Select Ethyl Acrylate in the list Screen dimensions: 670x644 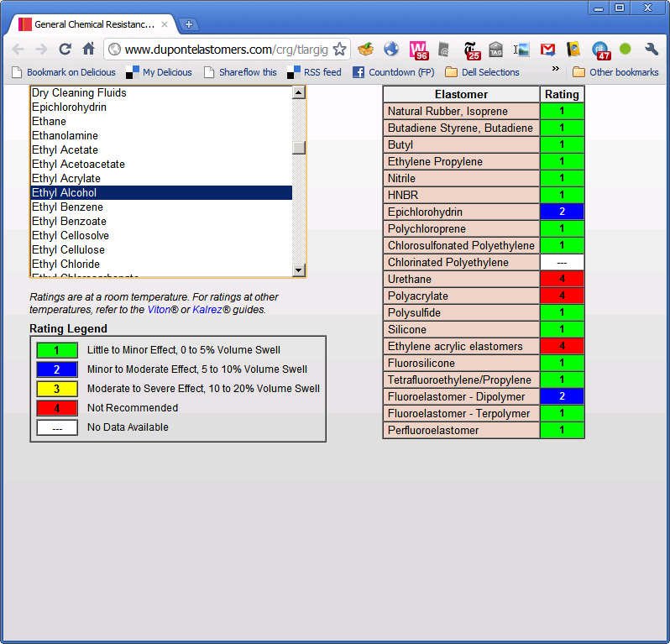coord(161,178)
